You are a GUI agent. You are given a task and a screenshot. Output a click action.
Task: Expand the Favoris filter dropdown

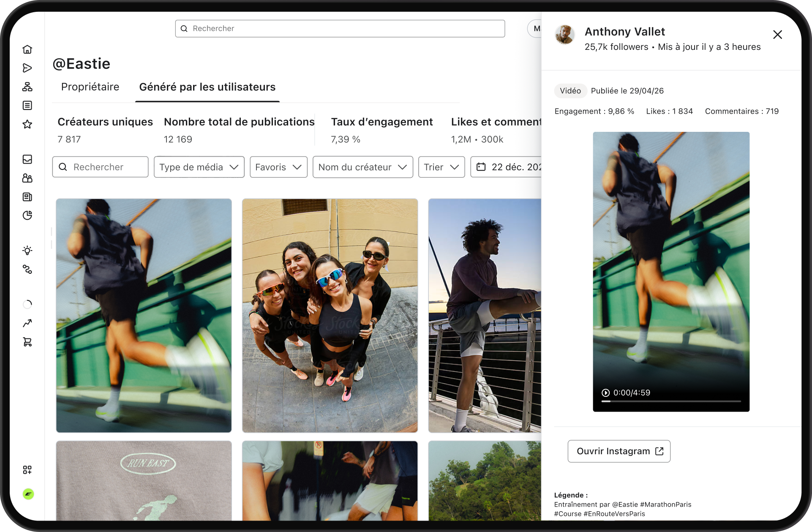click(x=278, y=167)
